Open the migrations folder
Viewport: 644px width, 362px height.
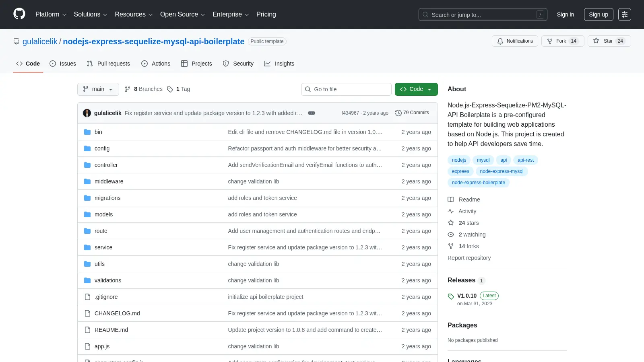click(107, 198)
